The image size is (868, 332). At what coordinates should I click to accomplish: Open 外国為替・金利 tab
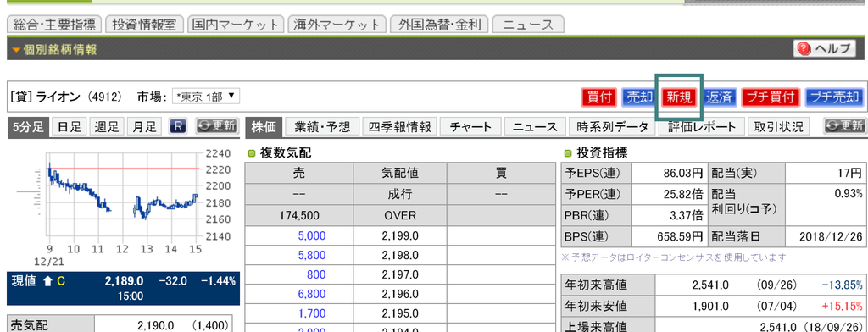tap(439, 25)
